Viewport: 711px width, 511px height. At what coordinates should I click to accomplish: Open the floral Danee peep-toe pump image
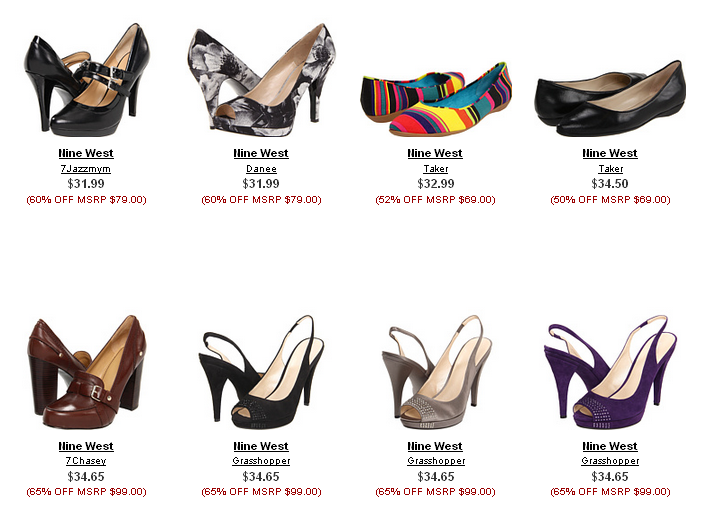(262, 79)
